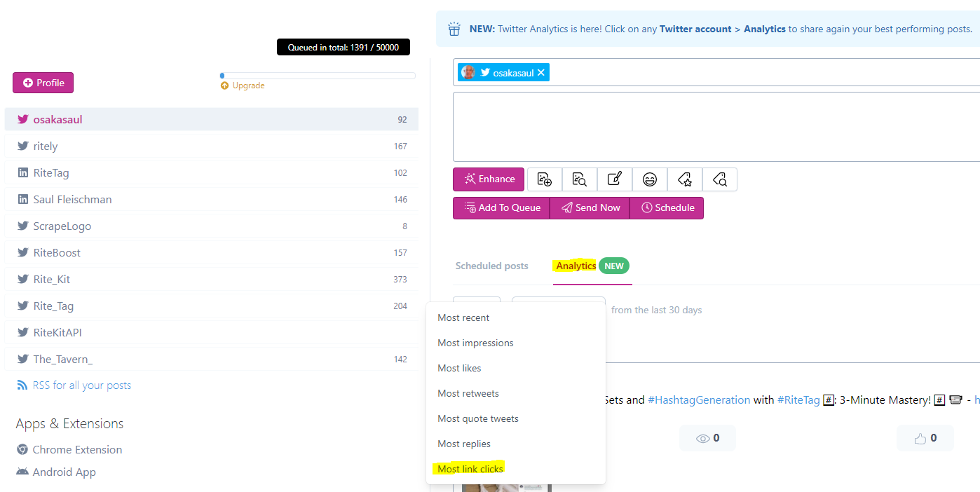Select the Rite_Kit Twitter account
This screenshot has width=980, height=492.
pos(212,279)
